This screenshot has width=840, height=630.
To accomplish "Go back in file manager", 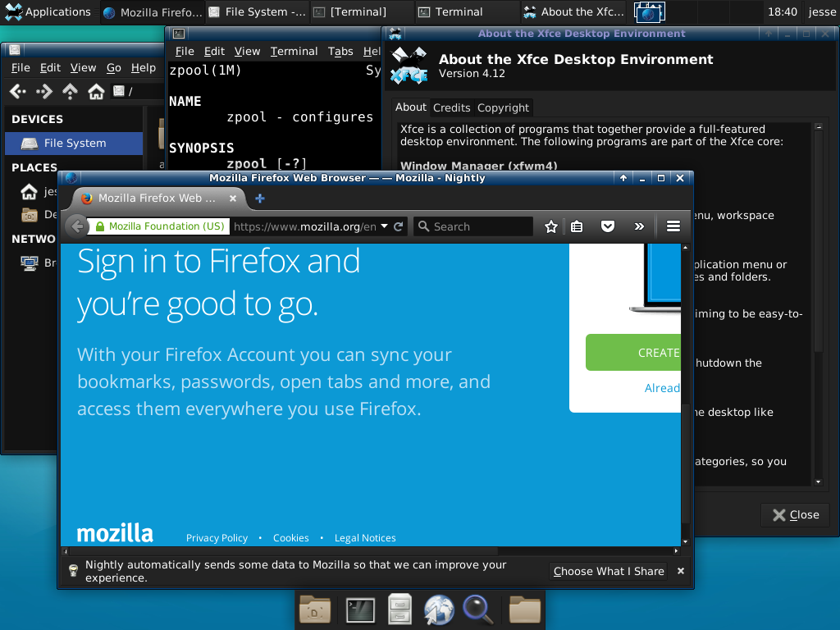I will point(18,92).
